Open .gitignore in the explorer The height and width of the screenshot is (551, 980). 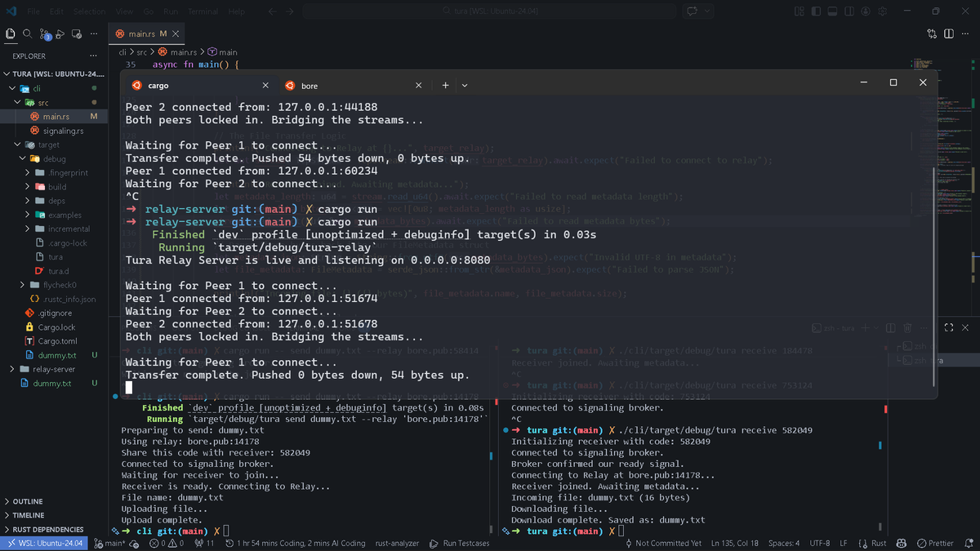(x=54, y=313)
